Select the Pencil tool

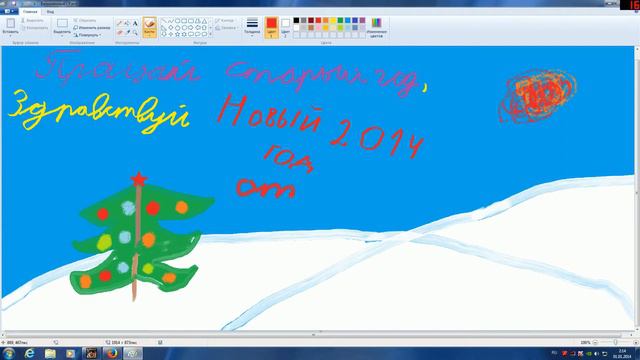point(120,23)
